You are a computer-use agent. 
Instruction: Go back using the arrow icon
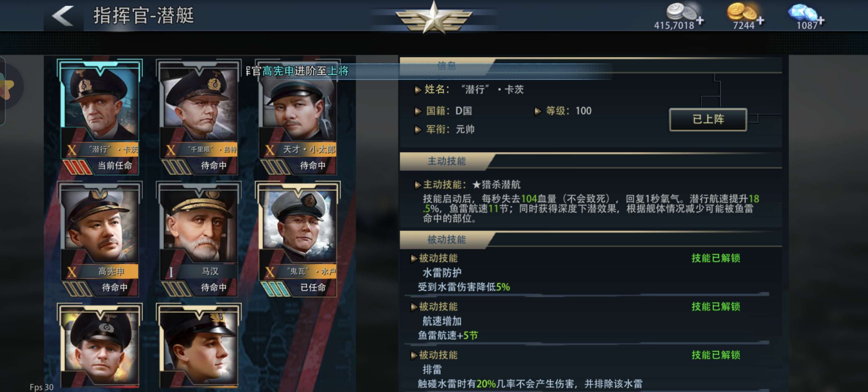[x=63, y=16]
